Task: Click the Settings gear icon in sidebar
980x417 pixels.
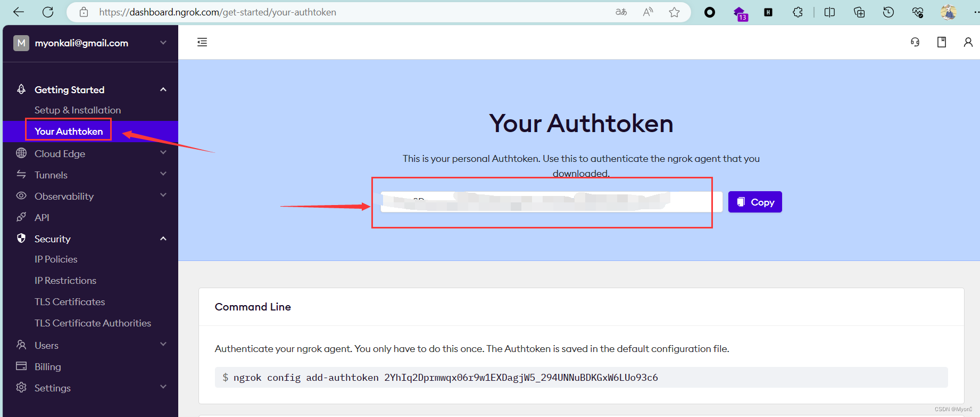Action: 21,387
